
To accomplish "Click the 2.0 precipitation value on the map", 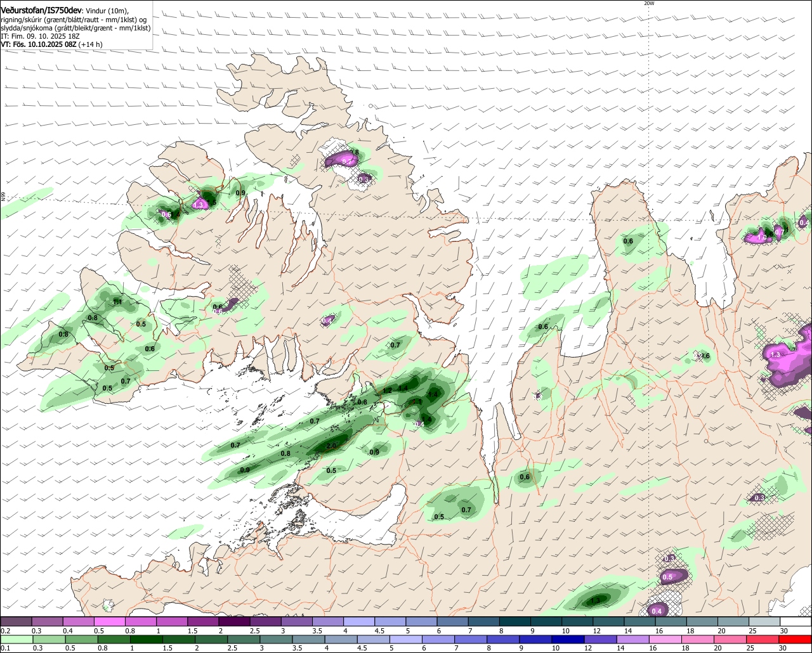I will pyautogui.click(x=331, y=446).
